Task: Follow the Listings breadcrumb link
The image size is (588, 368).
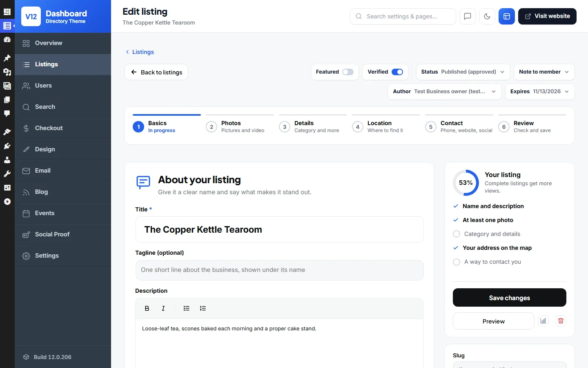Action: tap(140, 52)
